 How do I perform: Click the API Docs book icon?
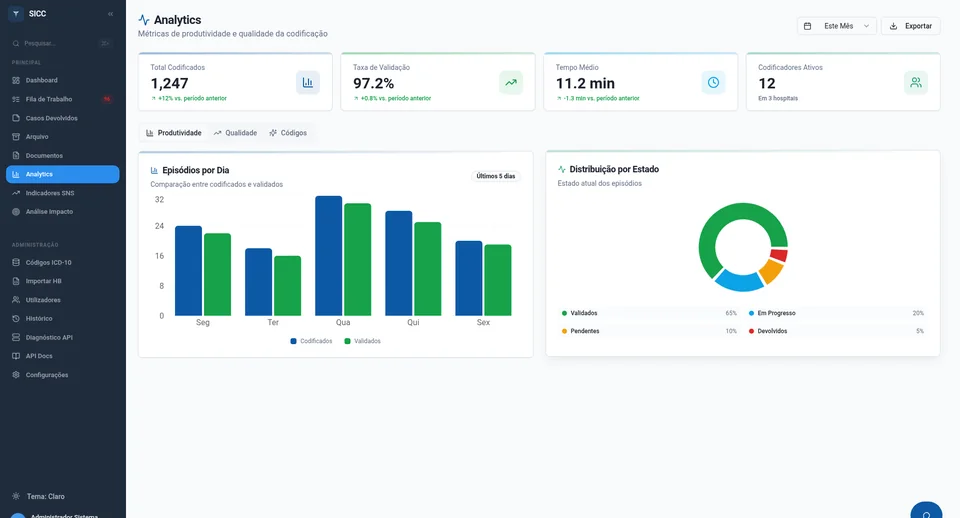[x=16, y=356]
